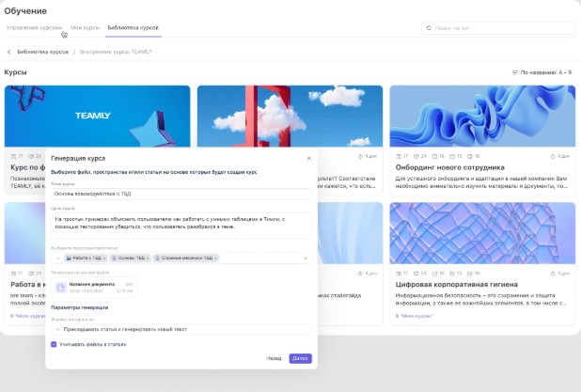Open the blue waves Онбординг cover thumbnail
581x392 pixels.
tap(482, 116)
